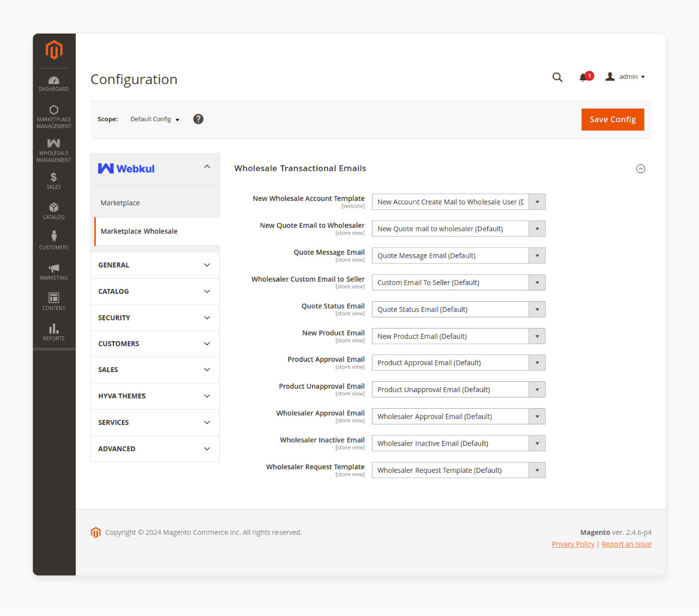Open the Sales sidebar menu

[54, 181]
